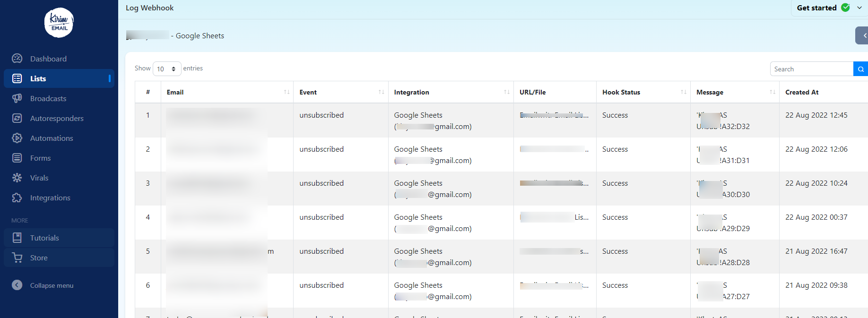Screen dimensions: 868x318
Task: Click the Google Sheets breadcrumb text
Action: pyautogui.click(x=200, y=35)
